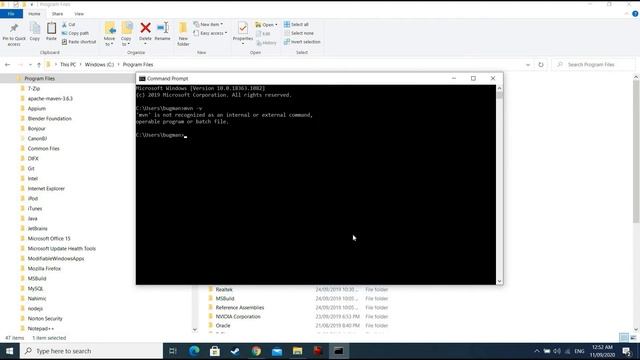Open the File menu tab

click(x=11, y=14)
